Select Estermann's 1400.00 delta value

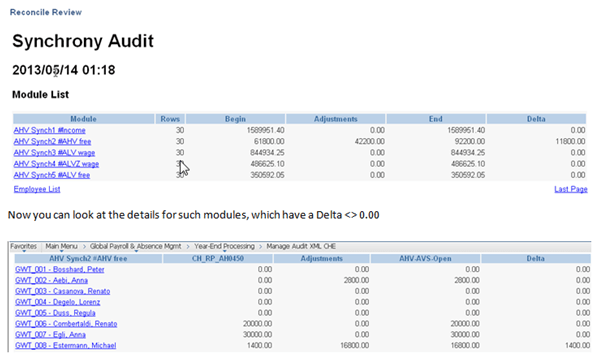click(577, 345)
